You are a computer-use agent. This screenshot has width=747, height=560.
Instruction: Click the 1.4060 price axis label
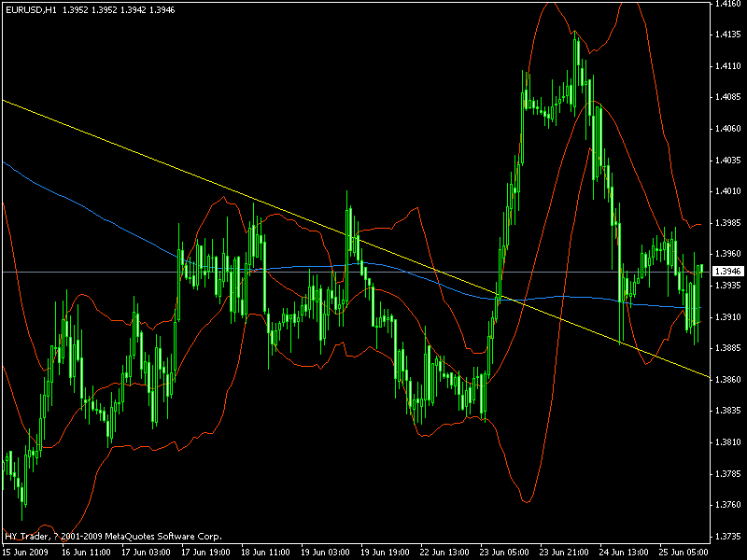coord(728,129)
